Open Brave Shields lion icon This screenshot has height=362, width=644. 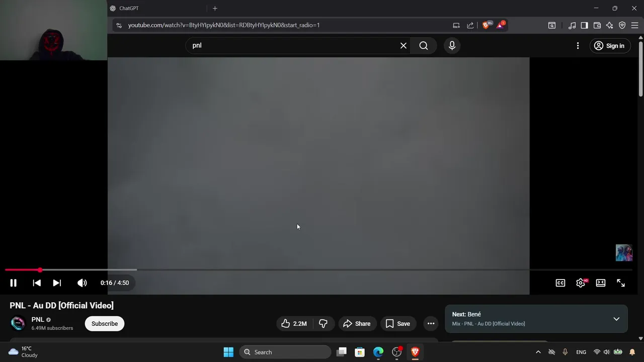[x=487, y=25]
